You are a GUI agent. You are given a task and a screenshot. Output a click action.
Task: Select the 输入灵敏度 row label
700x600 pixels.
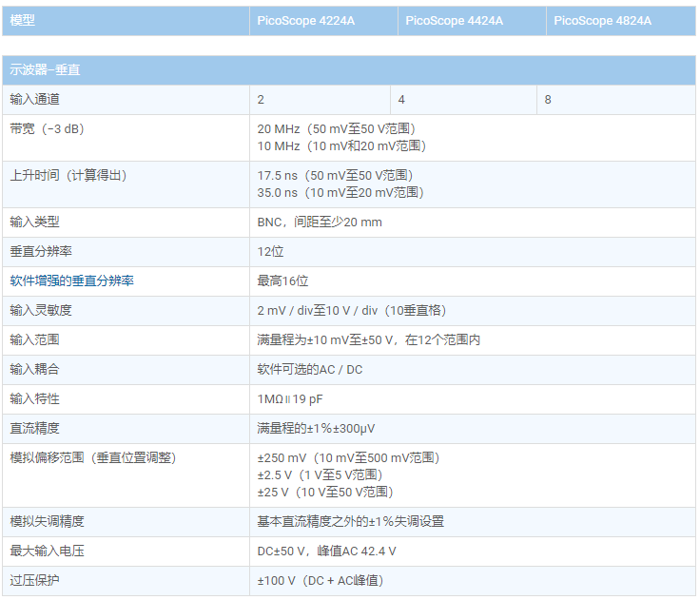[x=41, y=310]
